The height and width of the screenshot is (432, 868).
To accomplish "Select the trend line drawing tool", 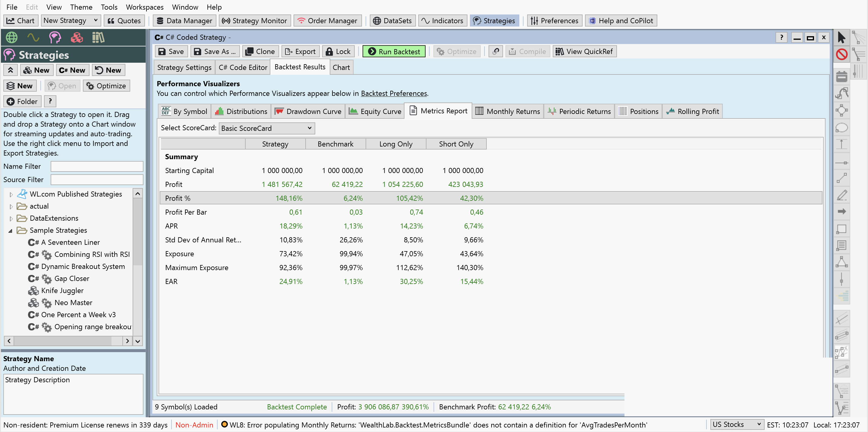I will coord(841,178).
